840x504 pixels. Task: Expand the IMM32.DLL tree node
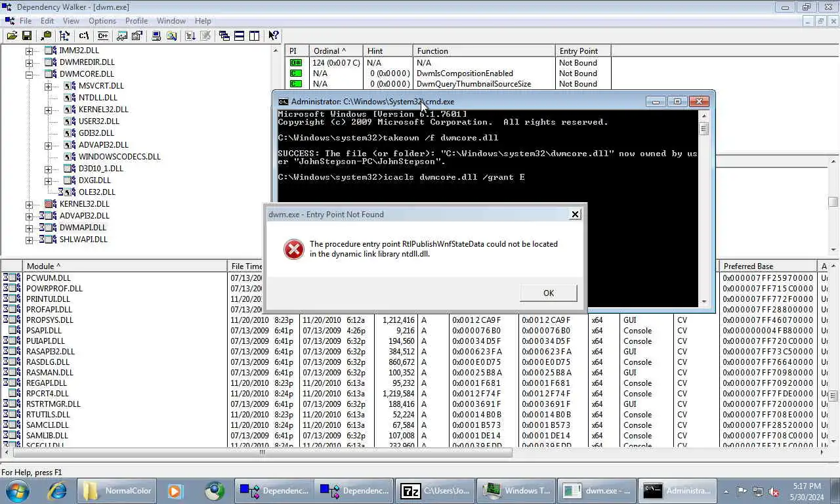pyautogui.click(x=29, y=51)
